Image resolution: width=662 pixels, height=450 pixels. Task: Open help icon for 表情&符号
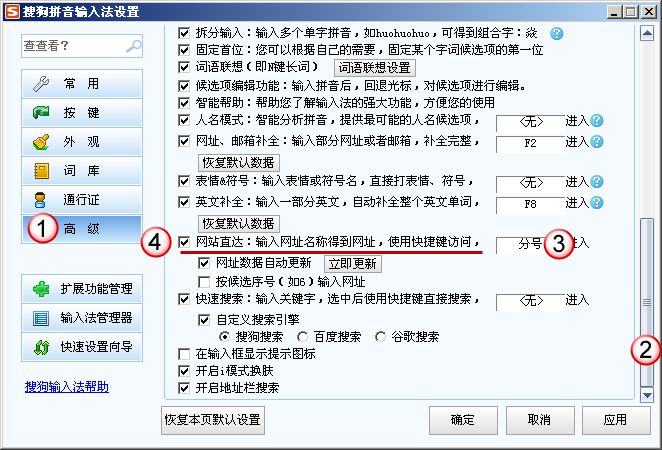click(597, 182)
